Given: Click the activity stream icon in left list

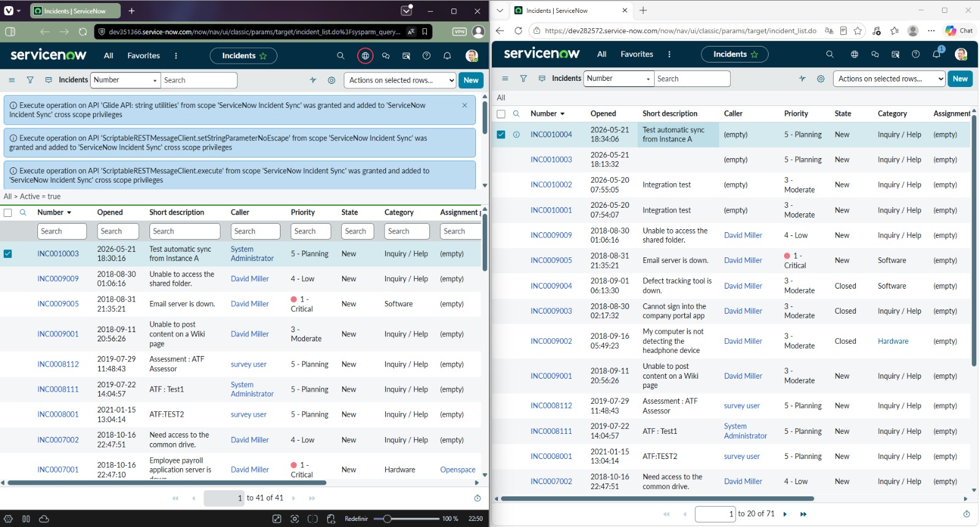Looking at the screenshot, I should (x=313, y=80).
